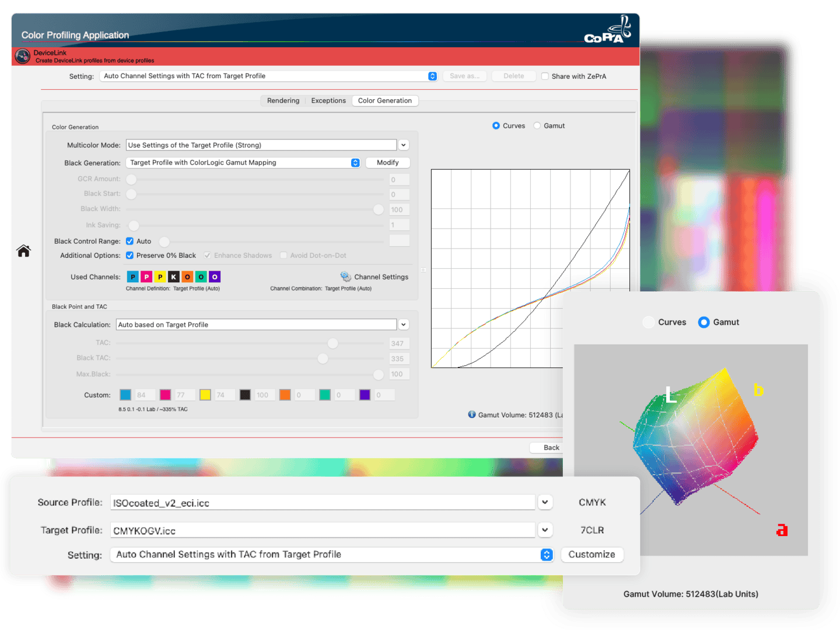Click the Max.Black slider handle
The height and width of the screenshot is (630, 840).
(x=379, y=374)
